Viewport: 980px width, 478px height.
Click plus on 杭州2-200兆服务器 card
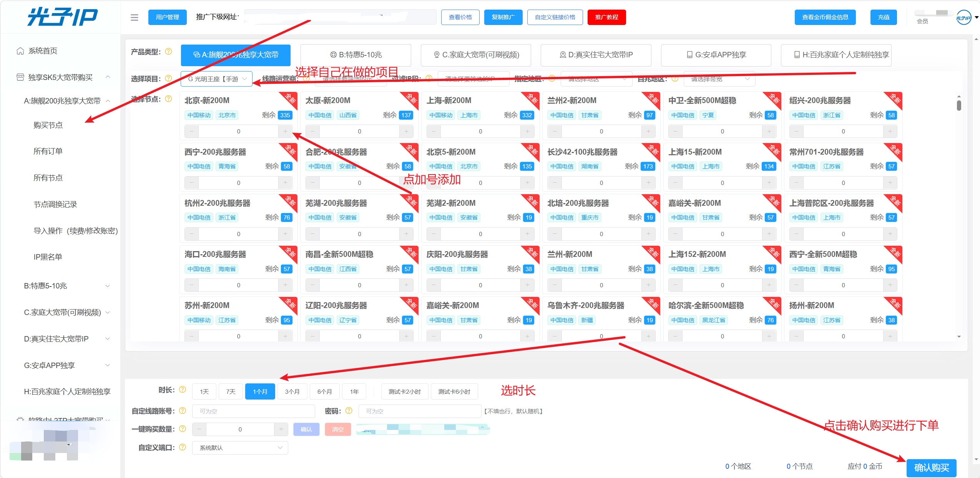pos(285,234)
